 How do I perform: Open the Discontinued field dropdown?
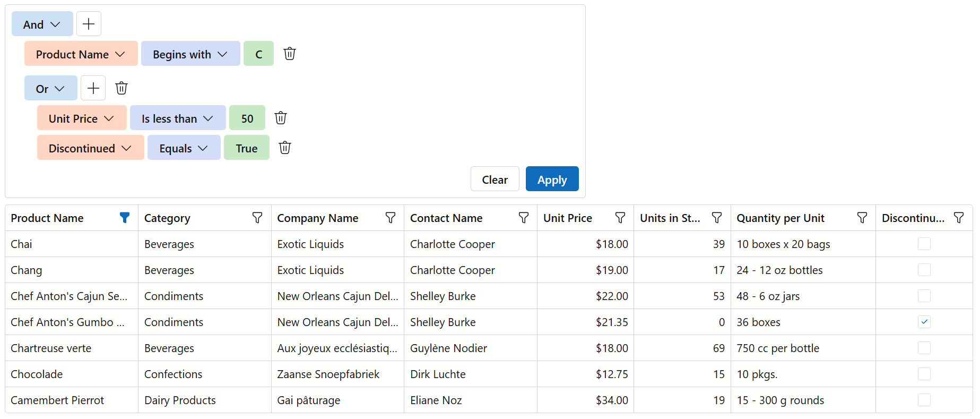point(91,148)
